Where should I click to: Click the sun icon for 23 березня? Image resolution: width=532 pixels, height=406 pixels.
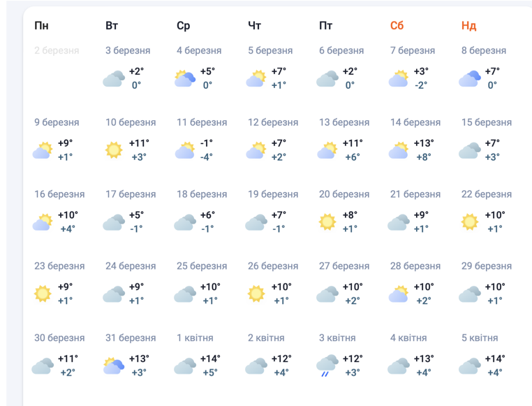point(43,294)
